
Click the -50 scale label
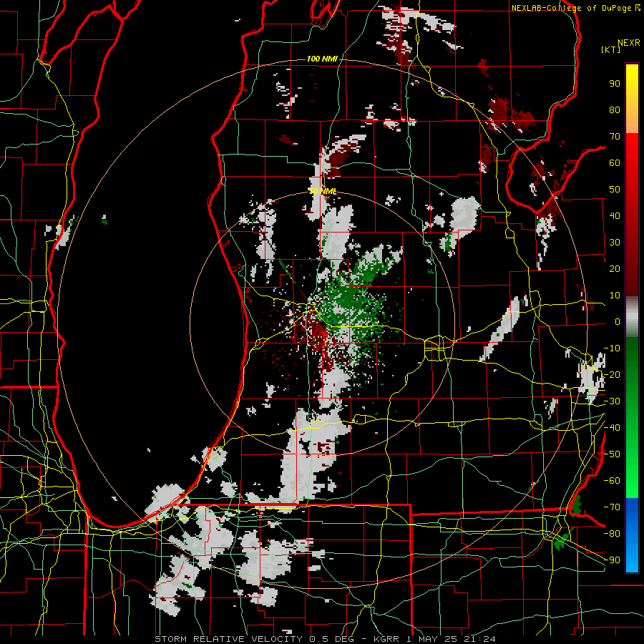pyautogui.click(x=612, y=454)
